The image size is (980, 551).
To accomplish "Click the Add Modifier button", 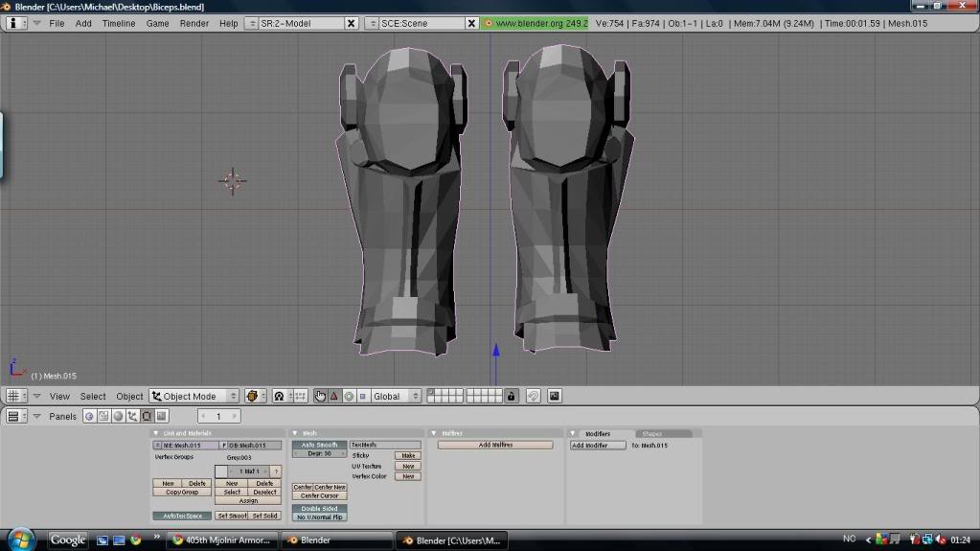I will click(598, 446).
